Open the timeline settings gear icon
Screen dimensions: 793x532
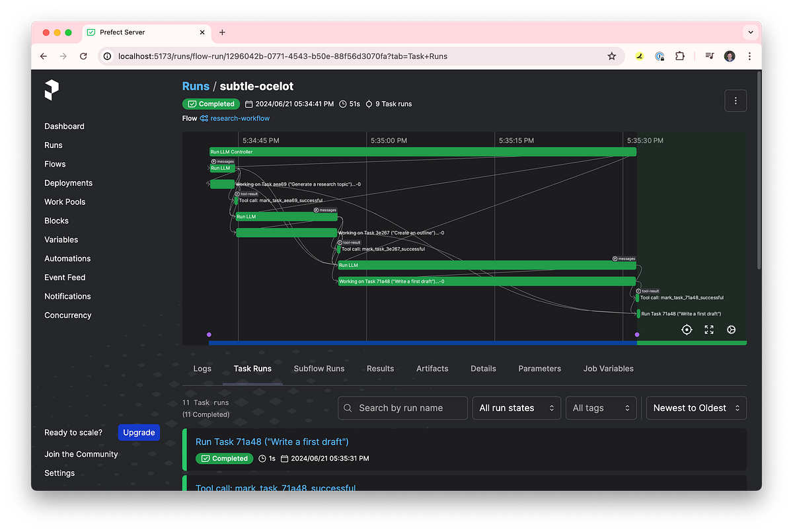tap(731, 329)
